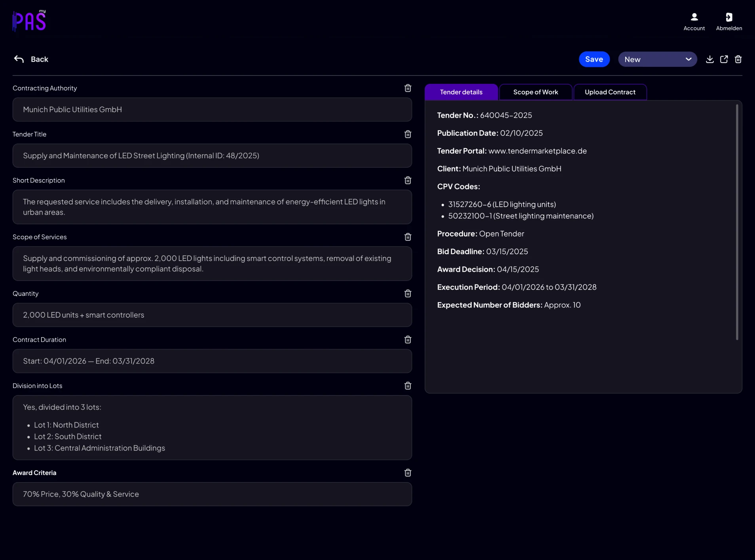755x560 pixels.
Task: Click Expected Number of Bidders line
Action: click(509, 305)
